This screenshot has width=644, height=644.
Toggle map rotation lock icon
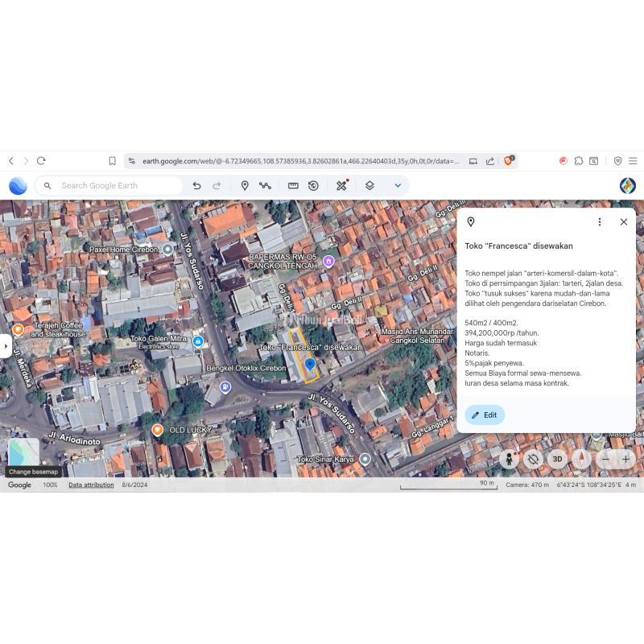tap(533, 459)
